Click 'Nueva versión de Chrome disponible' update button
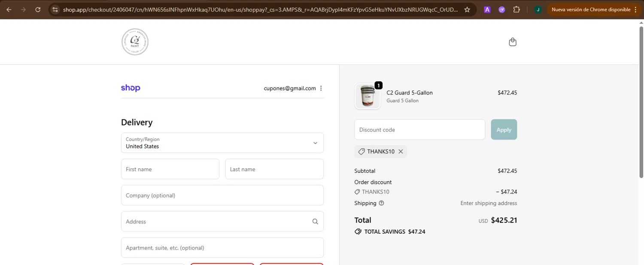Image resolution: width=644 pixels, height=265 pixels. (x=591, y=9)
